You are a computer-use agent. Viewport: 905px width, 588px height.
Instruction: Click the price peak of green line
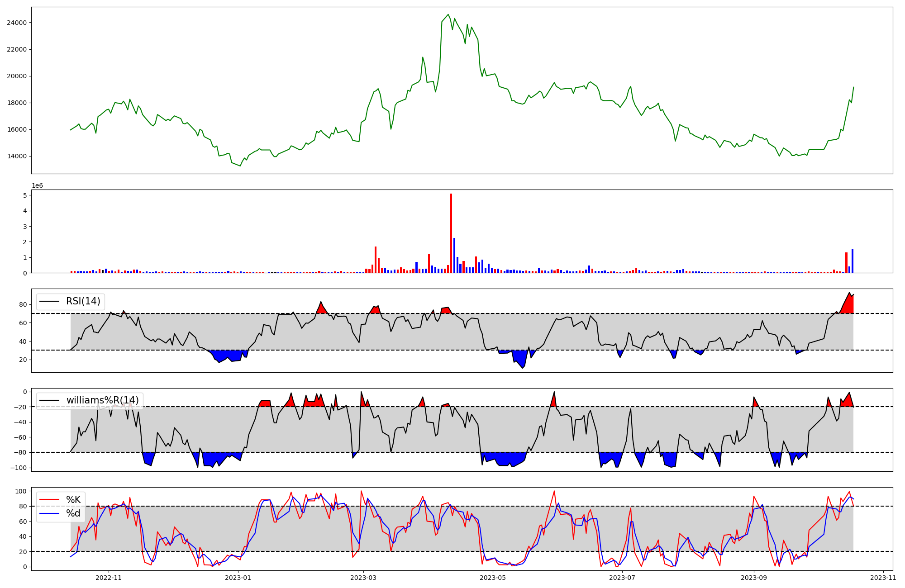click(448, 15)
